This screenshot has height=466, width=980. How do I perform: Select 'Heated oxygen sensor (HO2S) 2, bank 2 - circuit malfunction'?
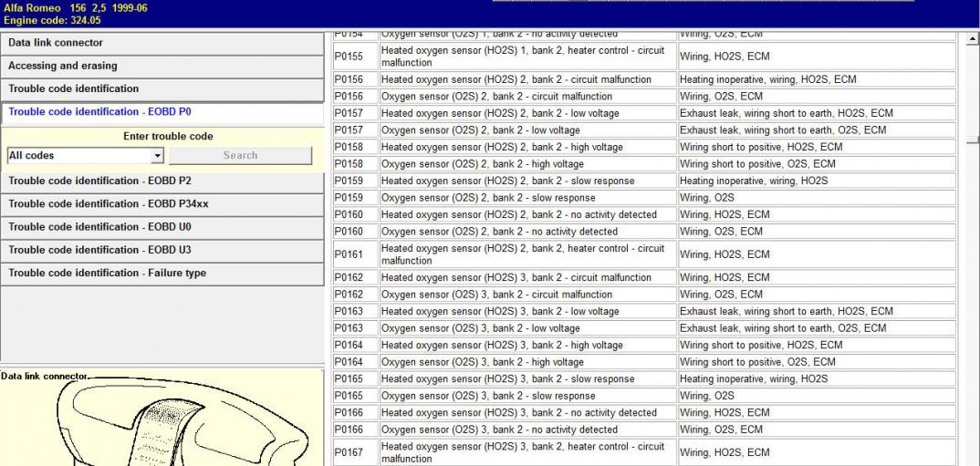528,79
